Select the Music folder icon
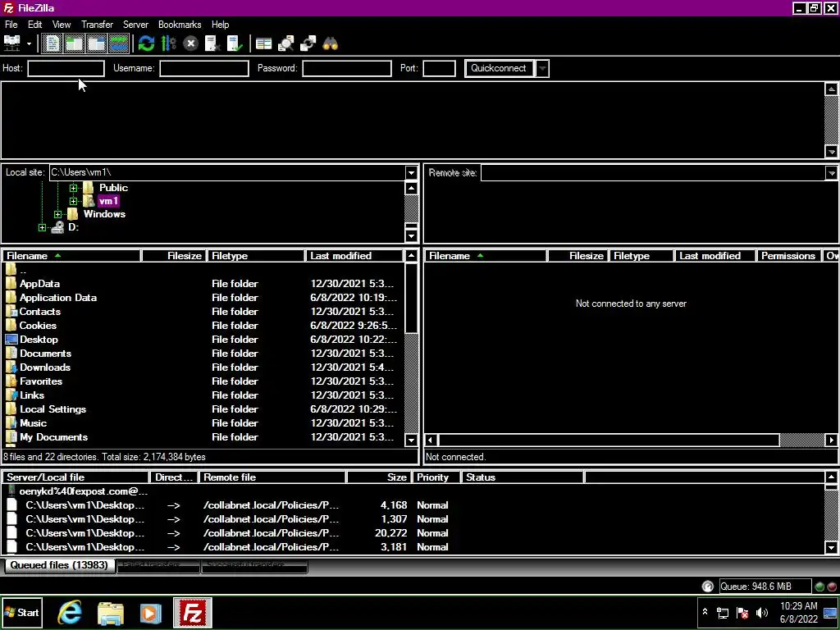 (11, 423)
